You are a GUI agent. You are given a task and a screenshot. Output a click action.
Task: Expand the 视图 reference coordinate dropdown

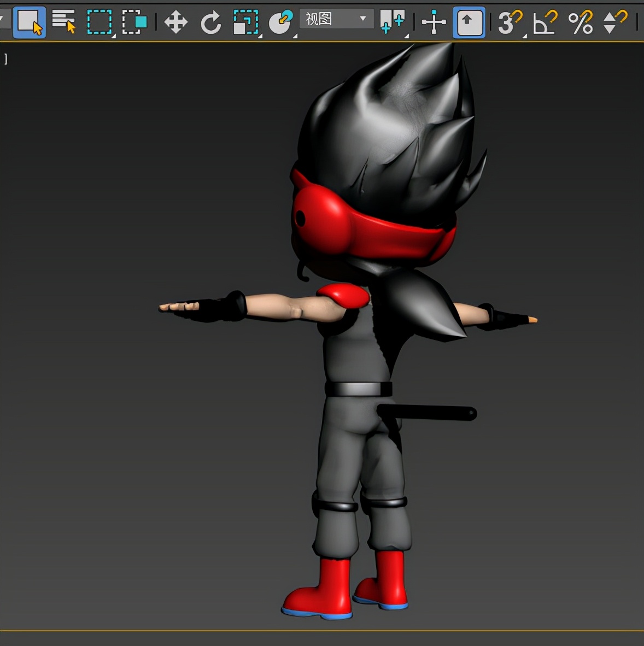(336, 19)
